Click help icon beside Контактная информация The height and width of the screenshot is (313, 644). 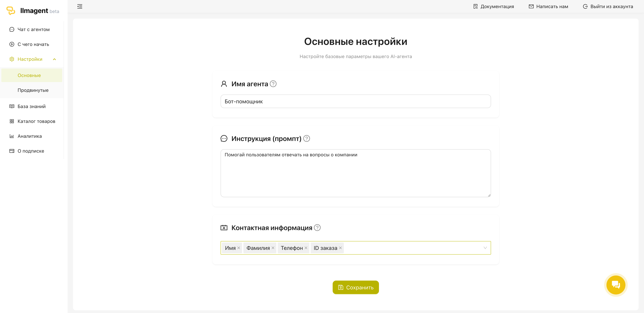tap(317, 228)
